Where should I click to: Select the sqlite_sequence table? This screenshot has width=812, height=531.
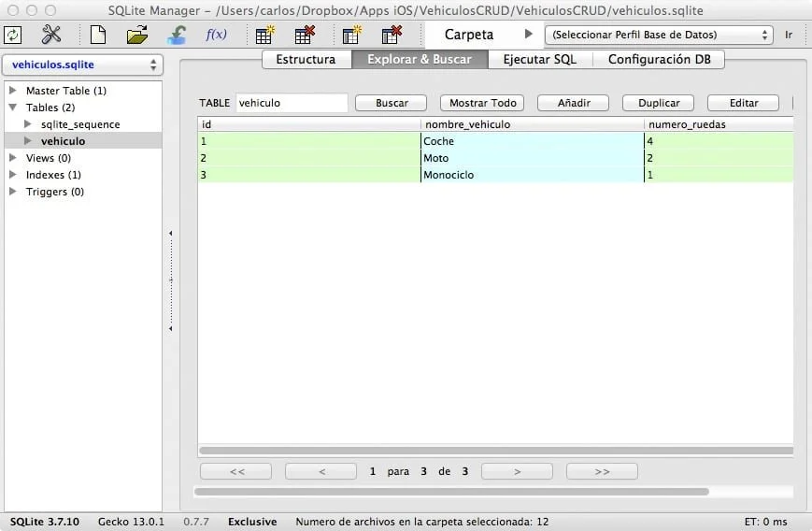point(80,124)
